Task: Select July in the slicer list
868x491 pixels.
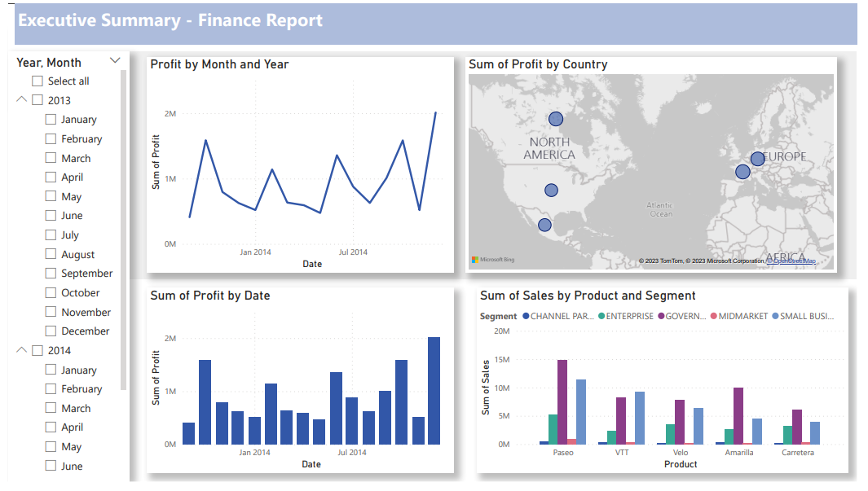Action: [x=51, y=235]
